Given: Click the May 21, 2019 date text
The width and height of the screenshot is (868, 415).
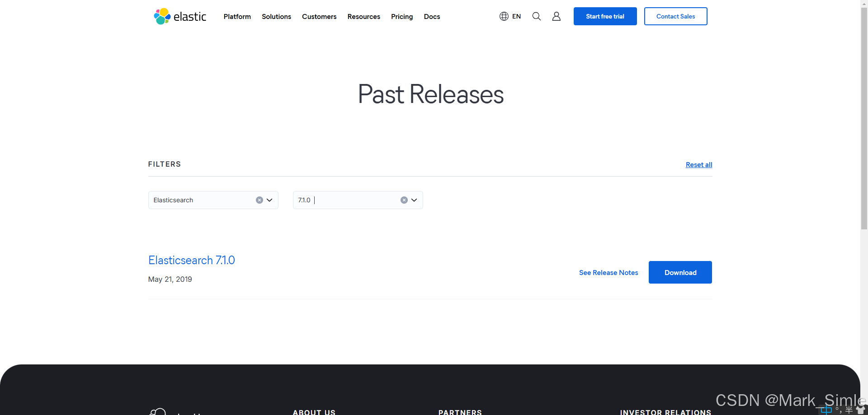Looking at the screenshot, I should (x=170, y=280).
